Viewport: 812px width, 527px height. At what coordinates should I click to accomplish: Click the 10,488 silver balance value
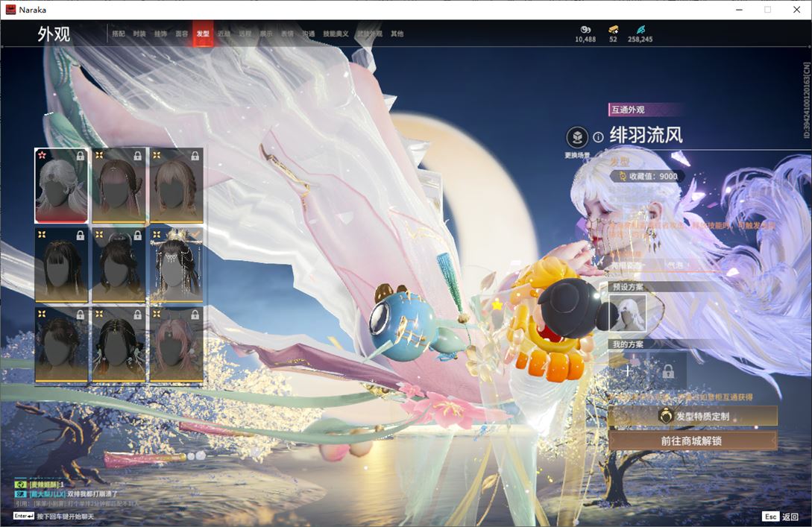coord(585,40)
